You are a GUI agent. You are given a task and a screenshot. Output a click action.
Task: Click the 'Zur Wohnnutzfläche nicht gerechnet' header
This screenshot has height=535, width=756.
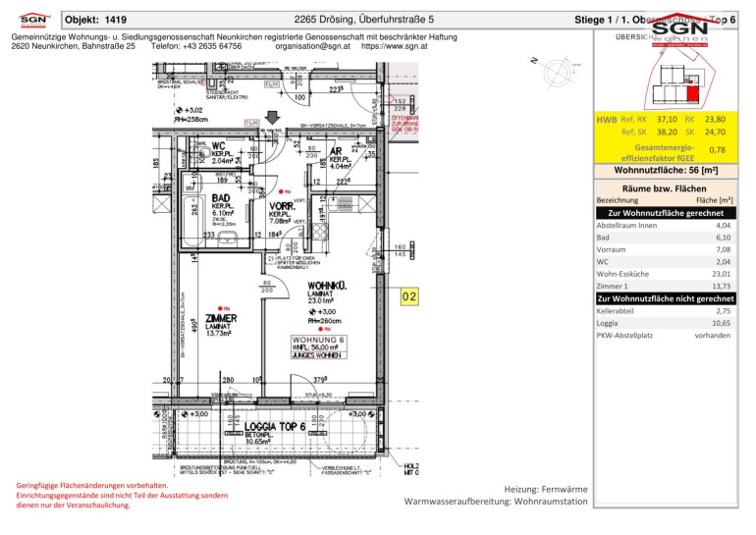pos(667,298)
